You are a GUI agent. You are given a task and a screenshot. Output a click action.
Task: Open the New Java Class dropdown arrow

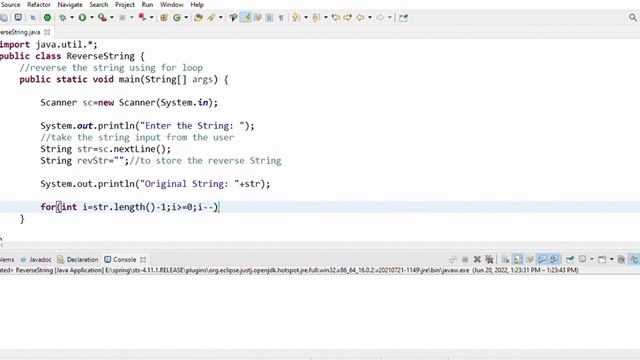[x=186, y=18]
